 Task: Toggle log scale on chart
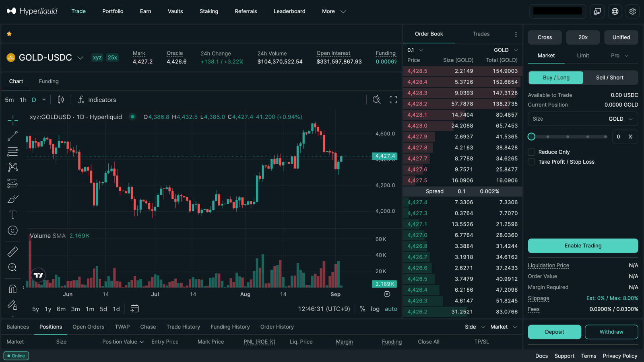(375, 309)
